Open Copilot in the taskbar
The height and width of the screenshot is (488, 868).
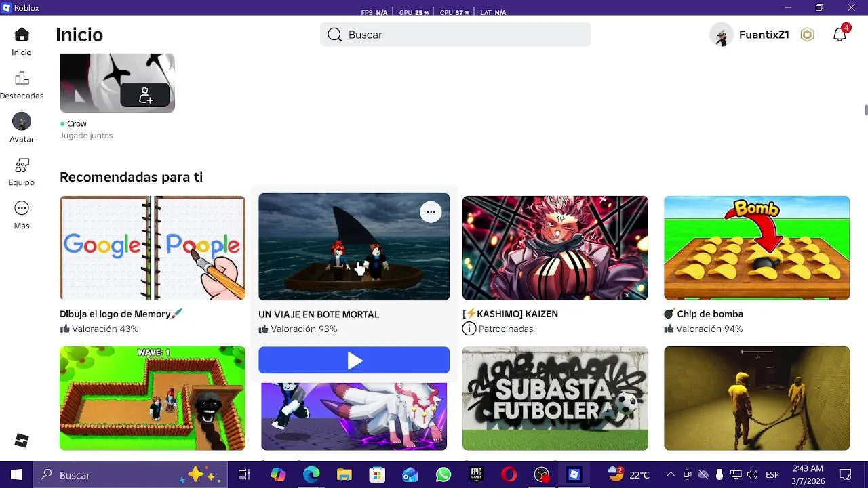click(x=278, y=475)
